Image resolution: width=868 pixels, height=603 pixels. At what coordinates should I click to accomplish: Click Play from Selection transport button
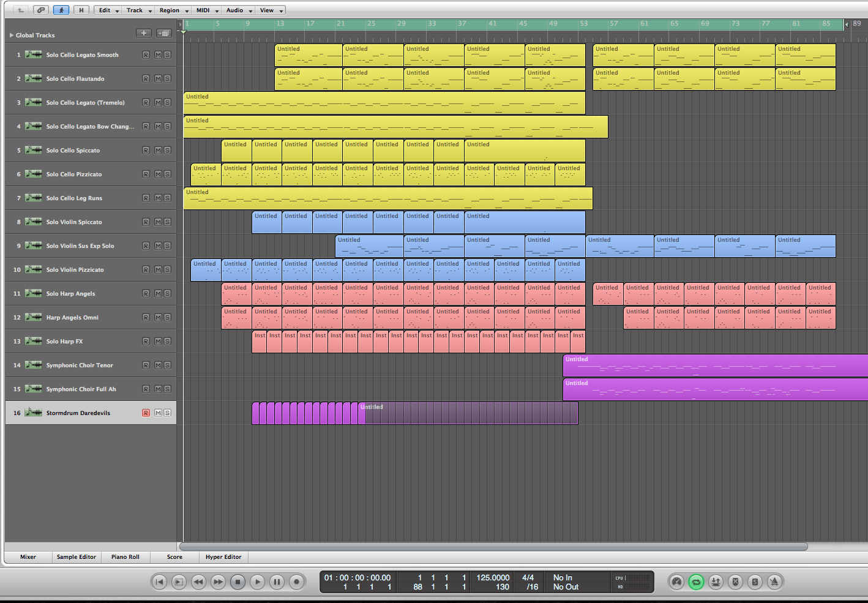click(179, 582)
